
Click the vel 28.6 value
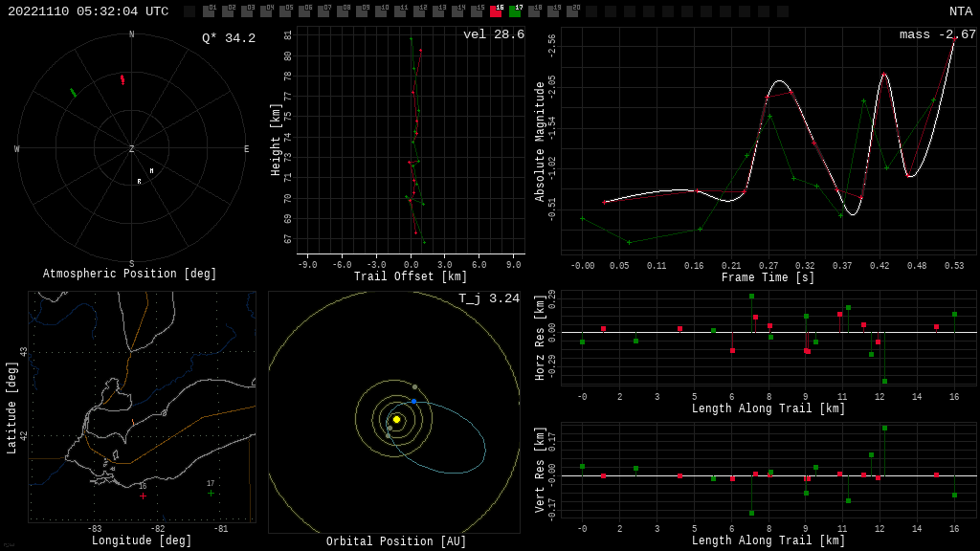point(494,34)
